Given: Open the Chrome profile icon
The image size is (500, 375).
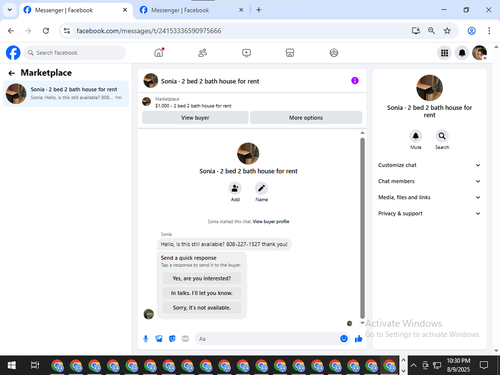Looking at the screenshot, I should click(471, 31).
